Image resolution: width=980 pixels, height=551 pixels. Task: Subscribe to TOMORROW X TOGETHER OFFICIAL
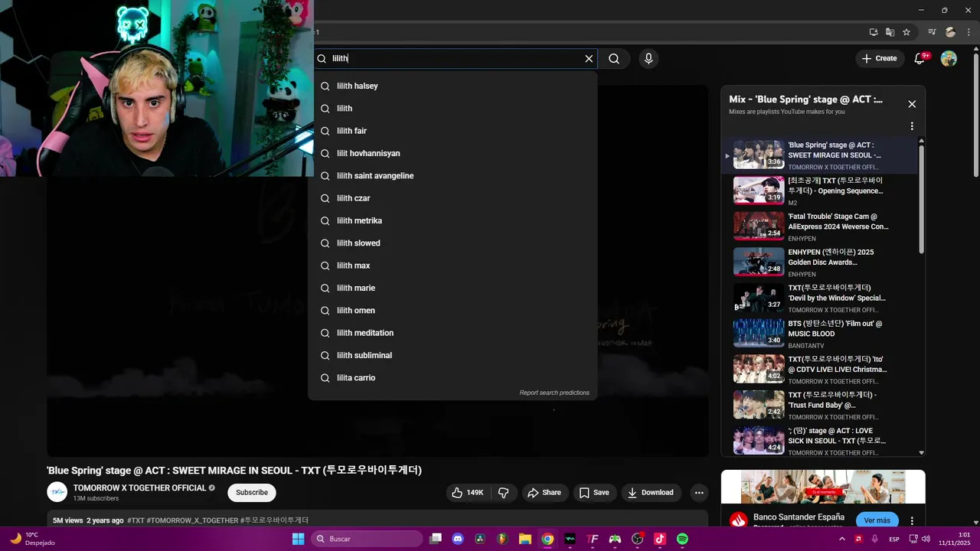click(x=252, y=492)
